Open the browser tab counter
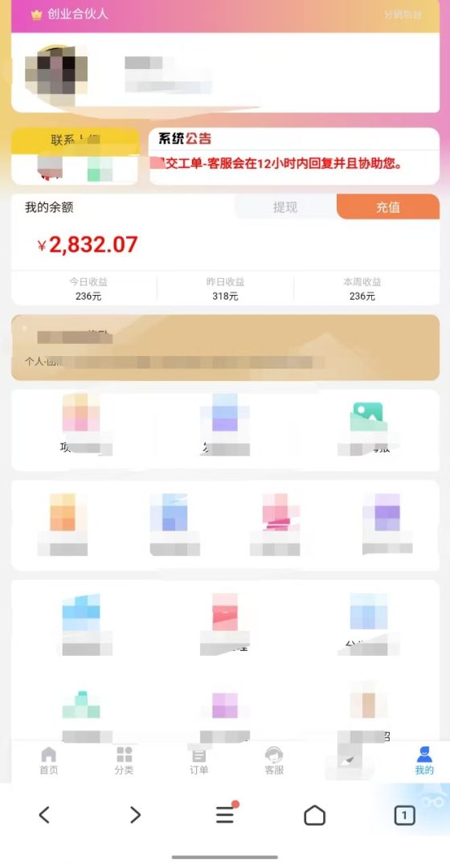This screenshot has width=450, height=868. click(405, 816)
